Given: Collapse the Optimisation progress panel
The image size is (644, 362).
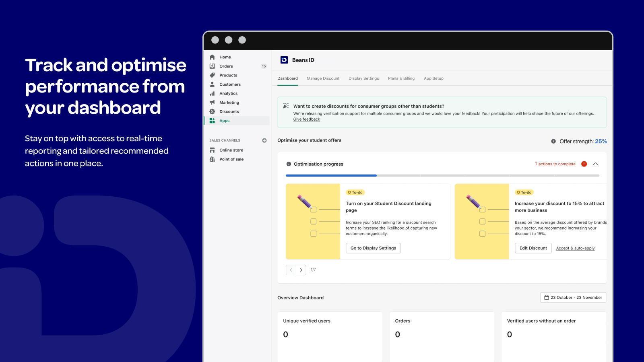Looking at the screenshot, I should coord(595,164).
